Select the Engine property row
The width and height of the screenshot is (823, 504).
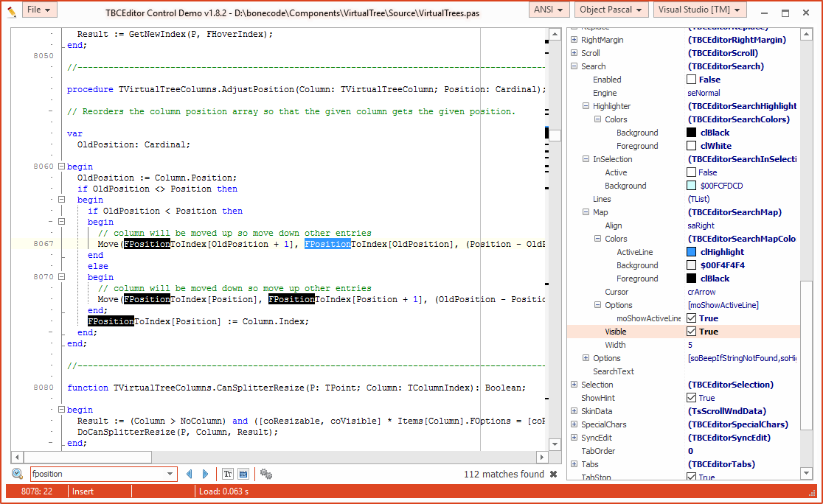coord(627,93)
